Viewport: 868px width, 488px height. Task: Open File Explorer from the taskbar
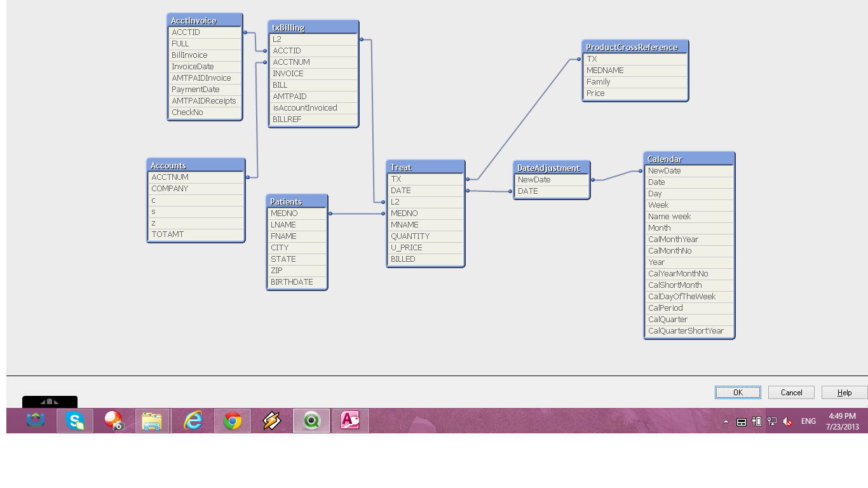pyautogui.click(x=153, y=421)
